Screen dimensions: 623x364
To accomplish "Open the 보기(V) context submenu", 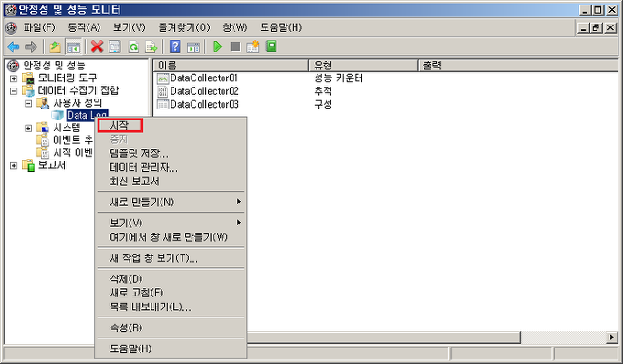I will click(x=171, y=223).
